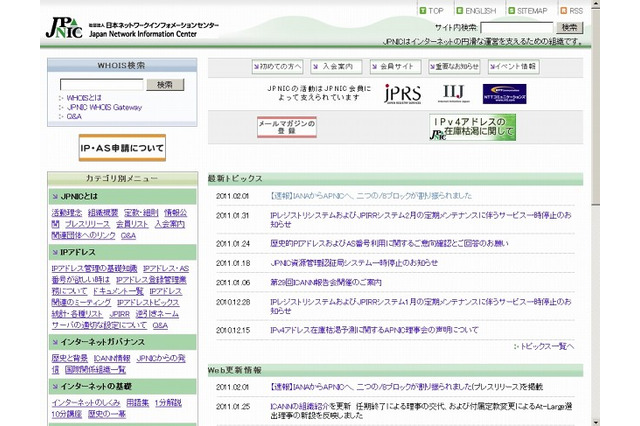Open the プレスリリース link

pos(87,224)
